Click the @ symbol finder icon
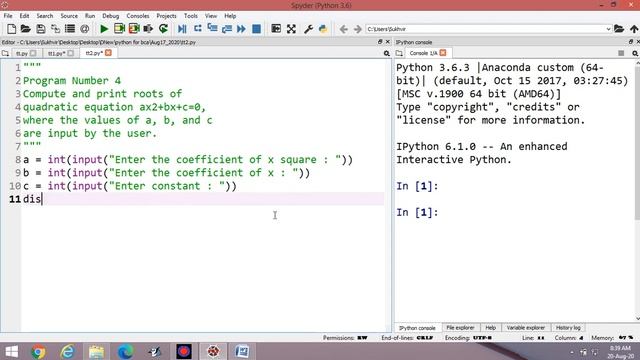The height and width of the screenshot is (360, 640). [84, 29]
